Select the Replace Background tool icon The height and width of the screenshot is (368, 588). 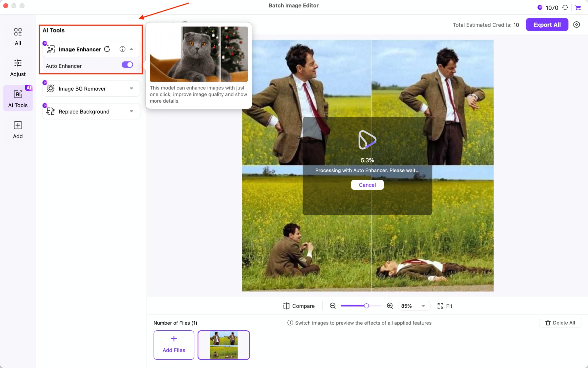click(51, 111)
